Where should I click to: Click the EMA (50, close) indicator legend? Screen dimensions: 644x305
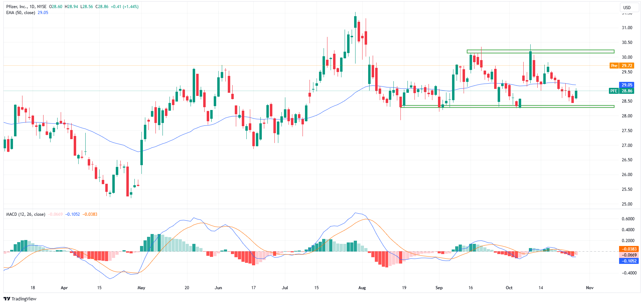point(21,13)
